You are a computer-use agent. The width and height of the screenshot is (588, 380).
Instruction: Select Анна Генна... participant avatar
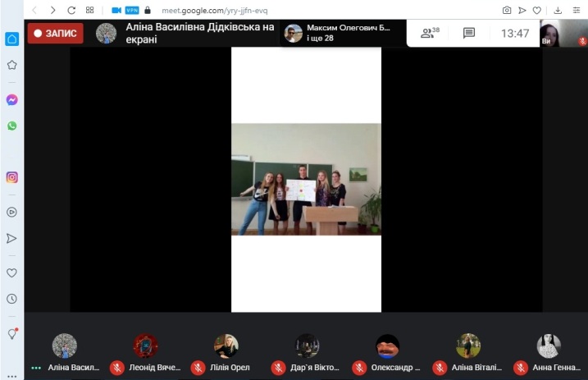click(549, 346)
